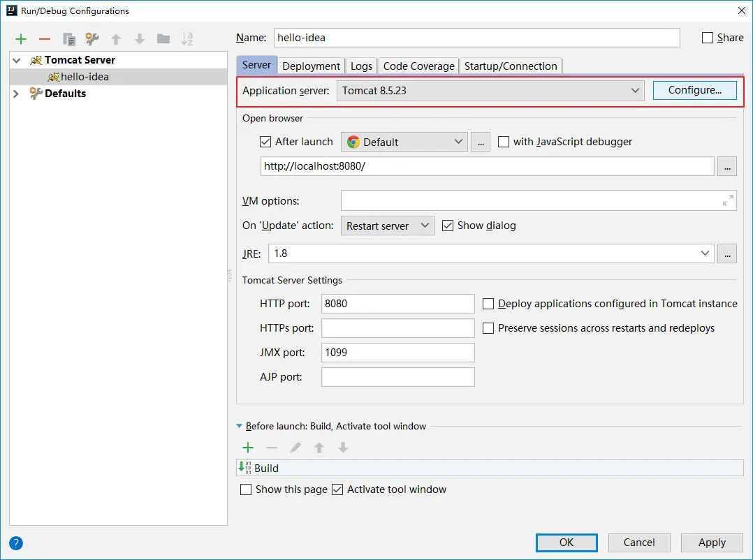Click the Build task icon in the list
This screenshot has height=560, width=753.
pos(245,467)
